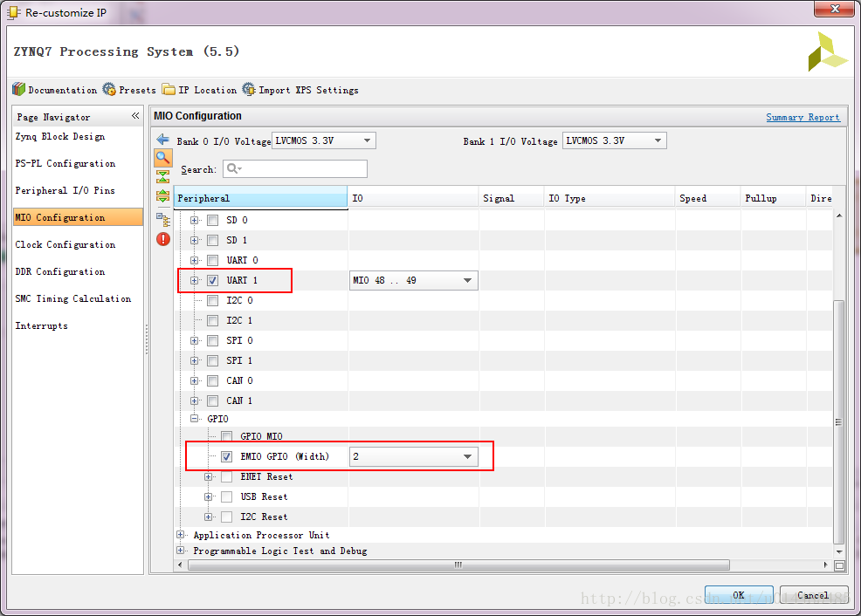Open EMIO GPIO width dropdown
The height and width of the screenshot is (616, 861).
414,456
